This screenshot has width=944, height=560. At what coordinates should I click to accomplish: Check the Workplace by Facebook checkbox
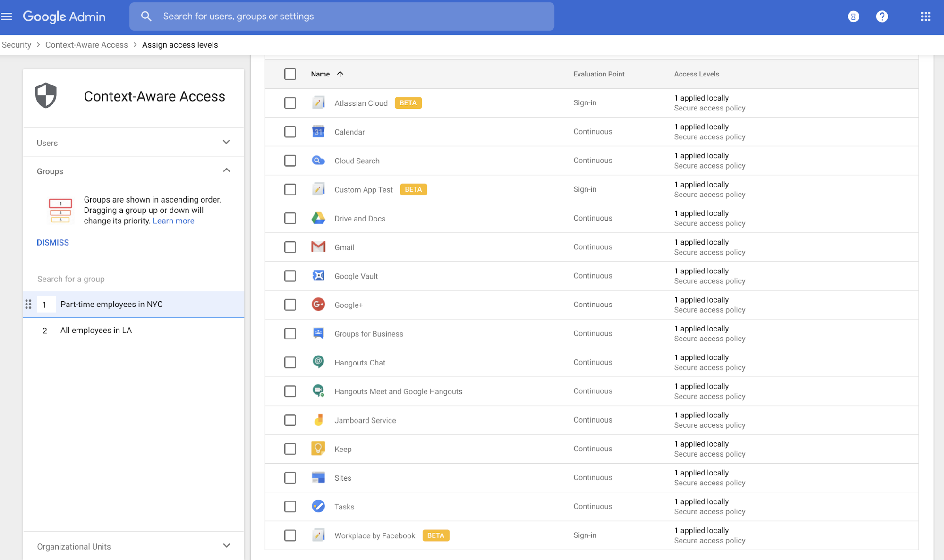click(290, 535)
